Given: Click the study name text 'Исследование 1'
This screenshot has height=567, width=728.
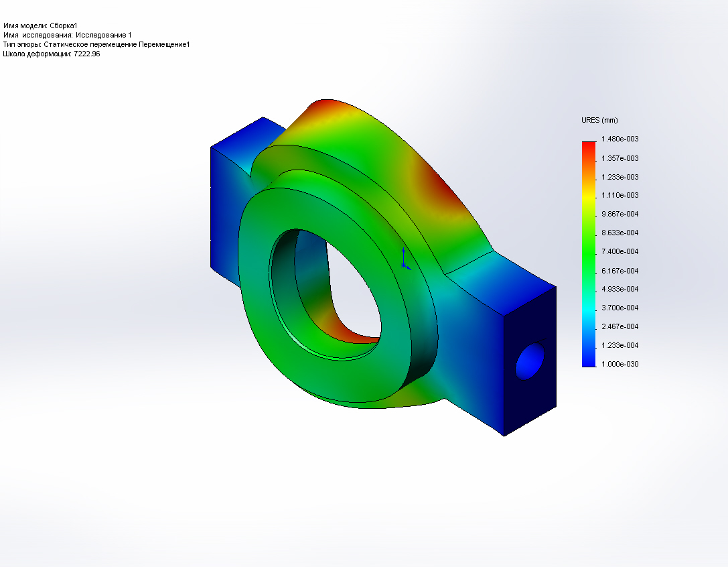Looking at the screenshot, I should [x=104, y=35].
